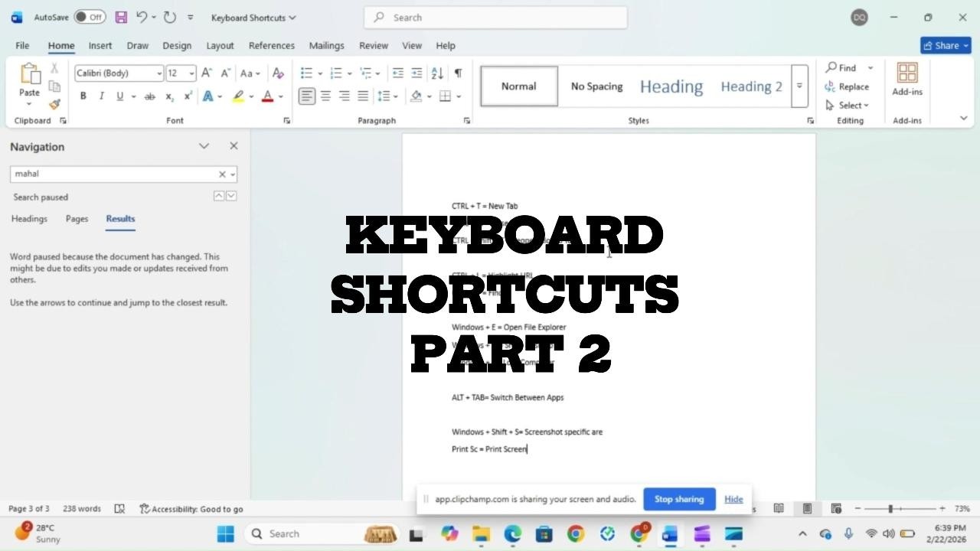
Task: Click Justify alignment icon
Action: tap(363, 96)
